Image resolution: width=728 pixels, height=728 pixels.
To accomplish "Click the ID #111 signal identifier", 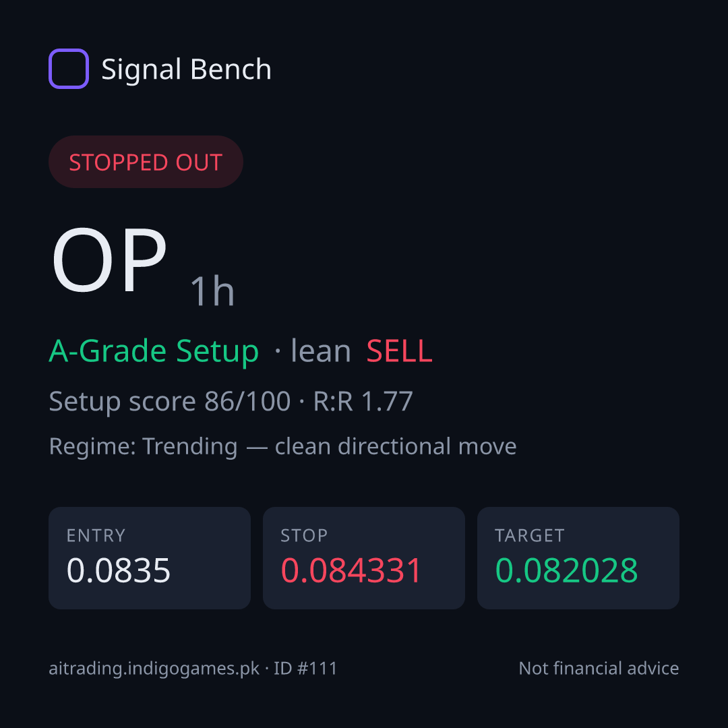I will tap(305, 669).
